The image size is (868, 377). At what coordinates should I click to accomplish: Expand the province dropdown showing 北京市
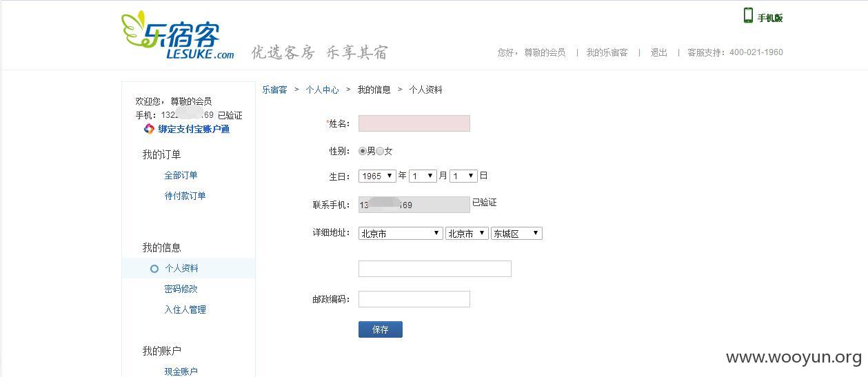401,234
